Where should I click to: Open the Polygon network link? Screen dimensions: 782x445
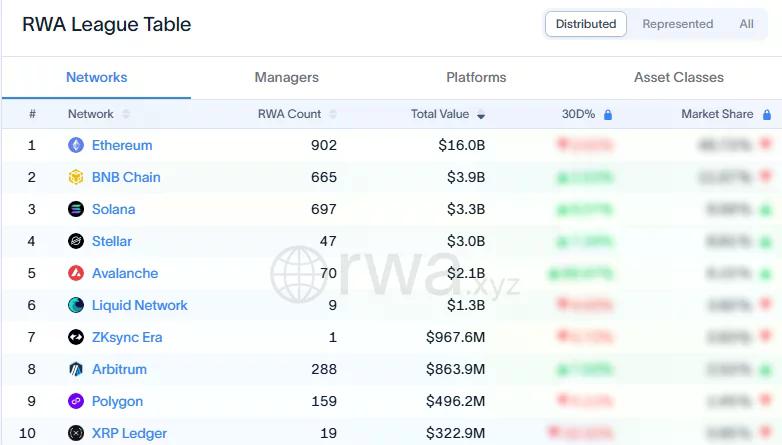(x=117, y=401)
